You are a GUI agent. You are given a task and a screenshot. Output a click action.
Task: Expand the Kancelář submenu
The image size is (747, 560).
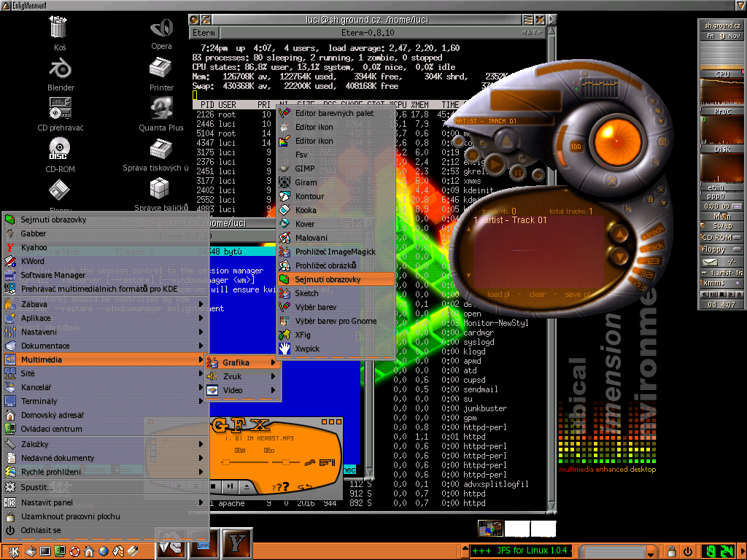coord(106,387)
